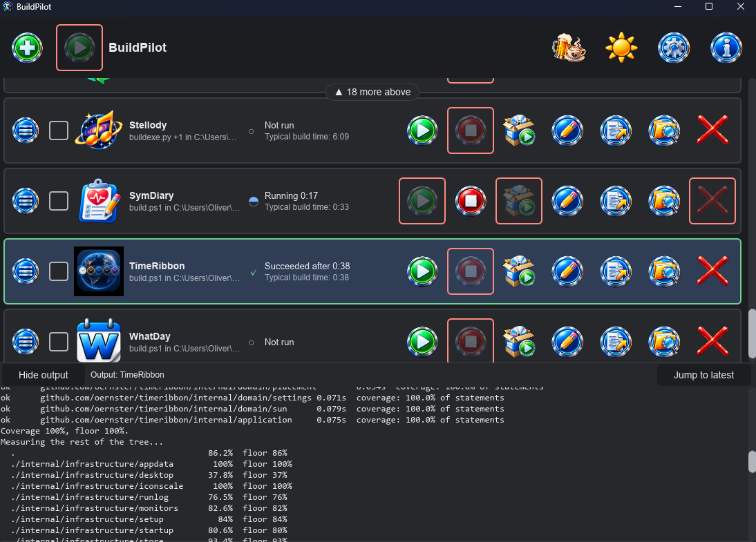Open SymDiary's script document icon

pos(616,201)
